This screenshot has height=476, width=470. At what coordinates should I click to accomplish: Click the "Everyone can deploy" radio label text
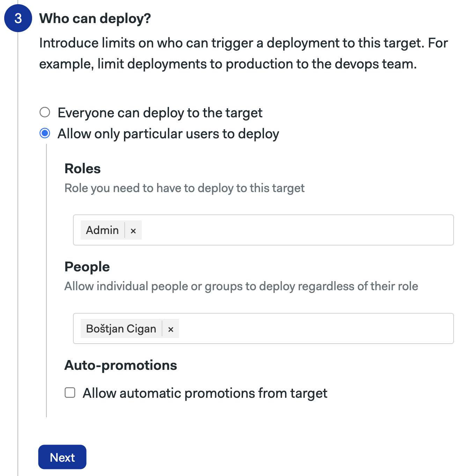pyautogui.click(x=160, y=112)
